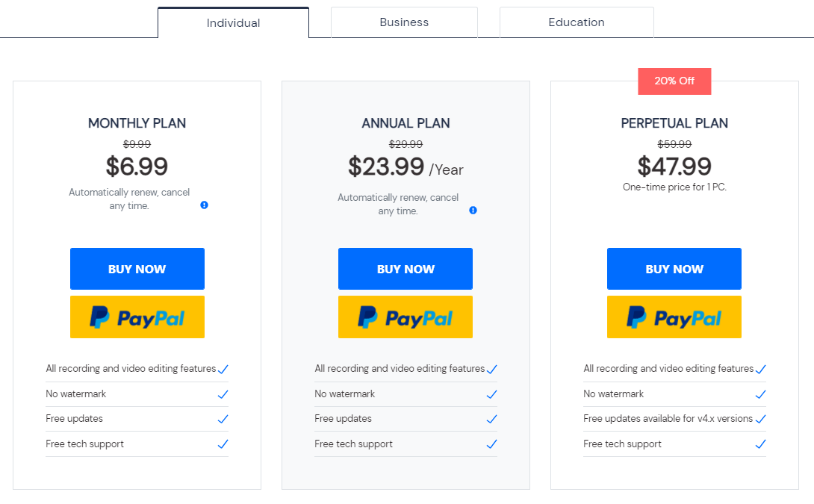The image size is (814, 504).
Task: Select the Individual tab
Action: coord(233,23)
